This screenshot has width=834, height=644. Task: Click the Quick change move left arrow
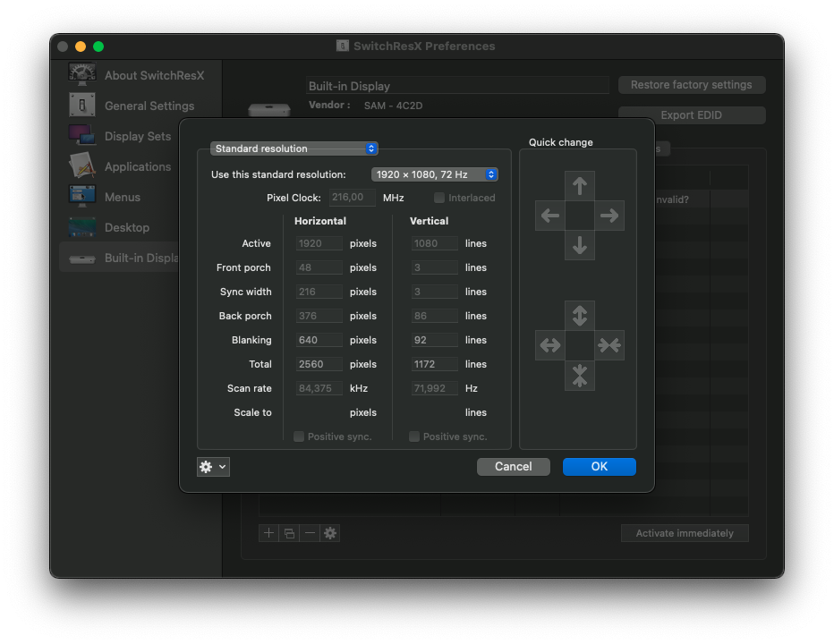pyautogui.click(x=549, y=216)
